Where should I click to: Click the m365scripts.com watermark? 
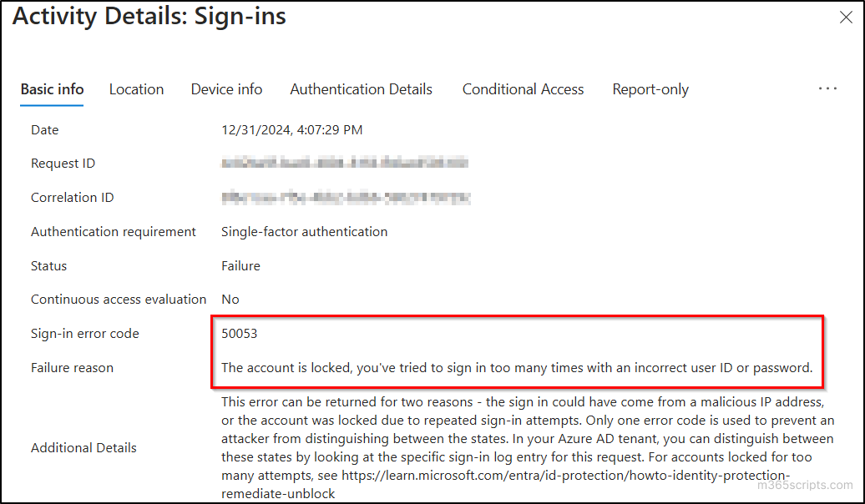click(x=805, y=485)
